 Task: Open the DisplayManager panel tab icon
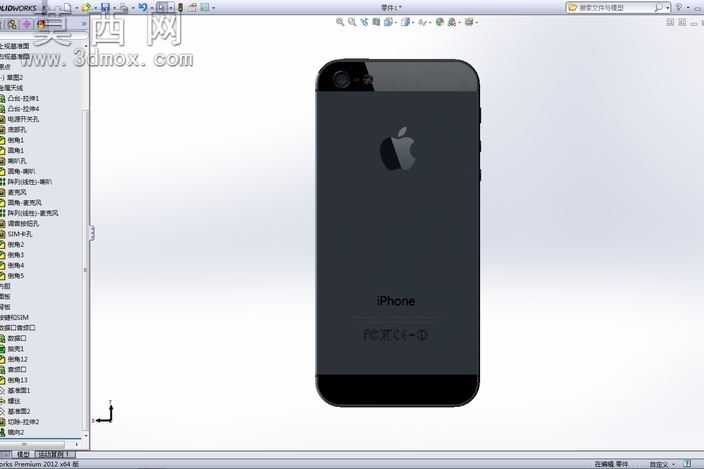[x=41, y=24]
